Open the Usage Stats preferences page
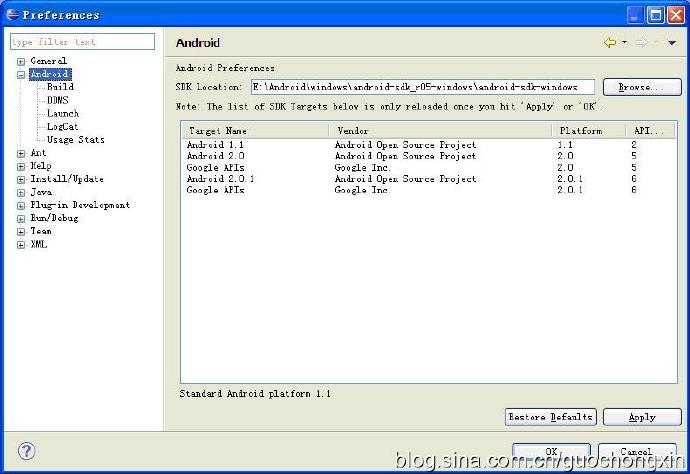Screen dimensions: 690x474 pos(76,140)
